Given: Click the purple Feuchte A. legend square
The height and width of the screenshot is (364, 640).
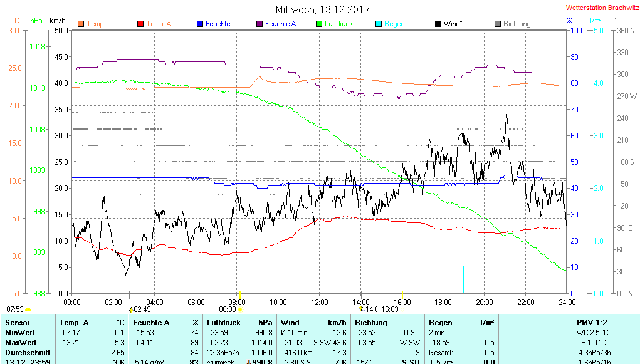Looking at the screenshot, I should tap(259, 24).
